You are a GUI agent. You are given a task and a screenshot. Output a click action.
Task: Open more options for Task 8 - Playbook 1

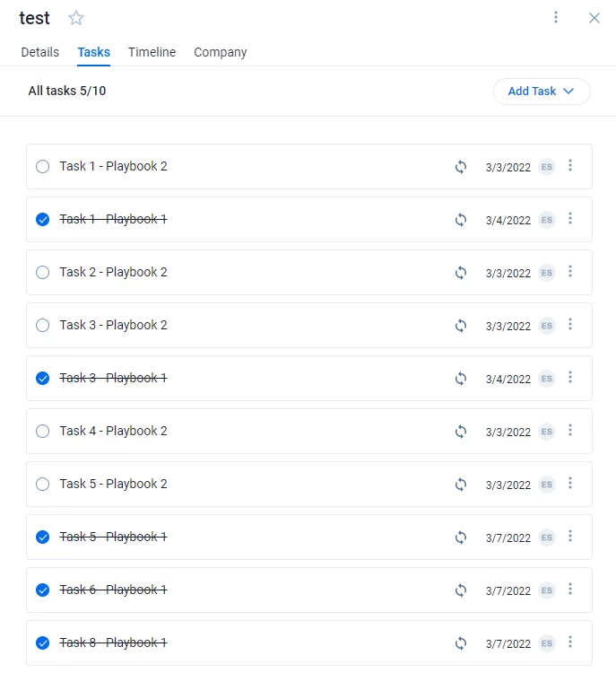click(x=570, y=642)
